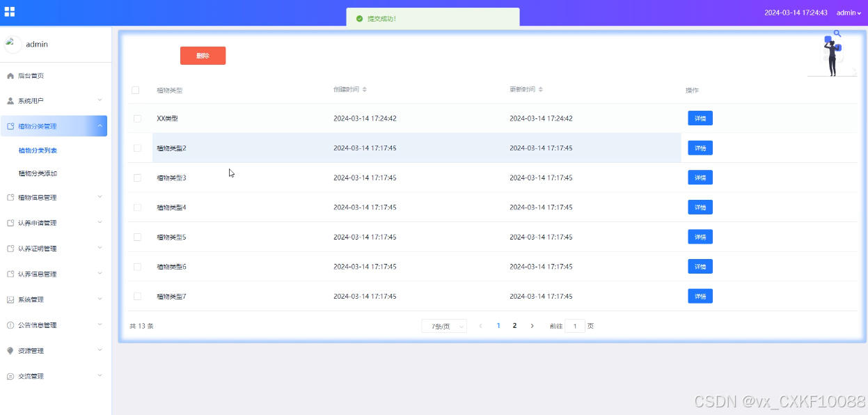Check the box for 植物类型6 row
This screenshot has width=868, height=415.
(x=137, y=267)
